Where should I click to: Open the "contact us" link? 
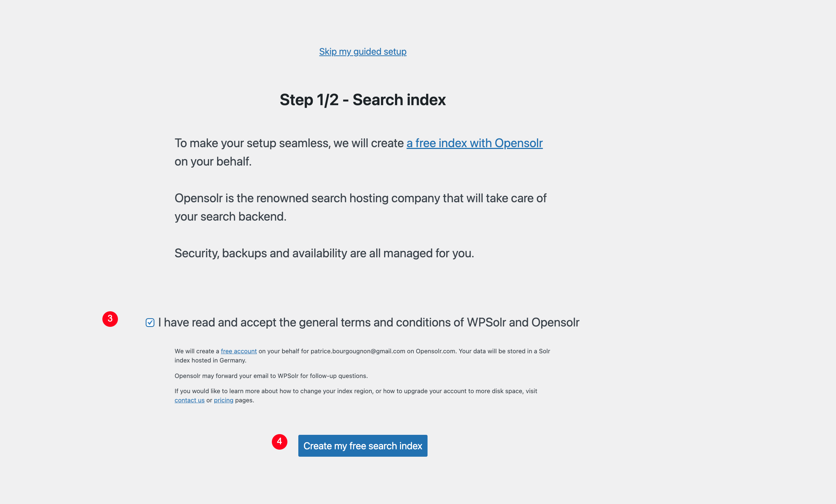[x=189, y=400]
